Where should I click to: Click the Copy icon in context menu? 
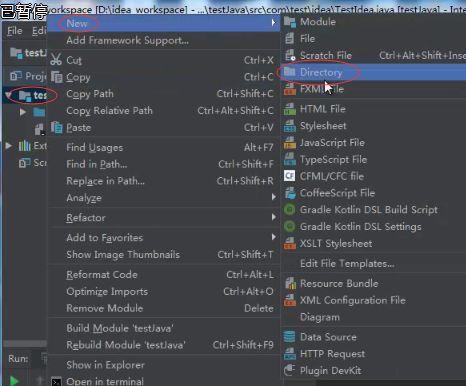tap(56, 77)
